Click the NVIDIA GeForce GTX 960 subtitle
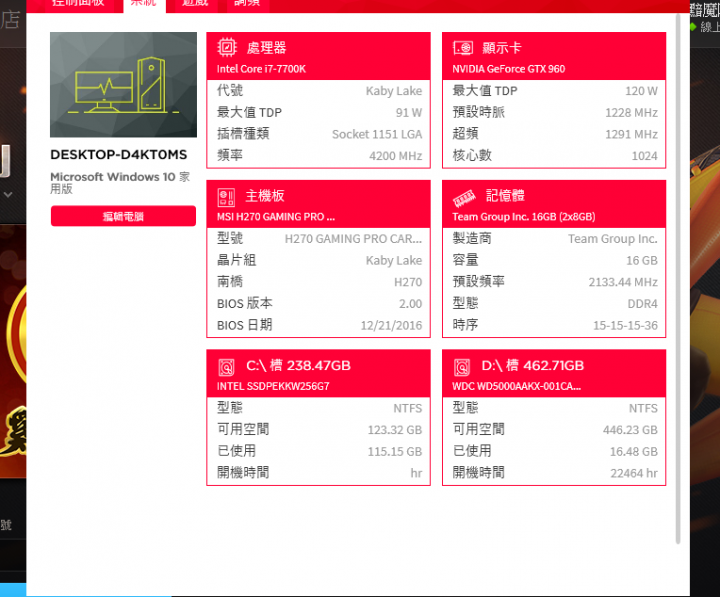 point(509,69)
